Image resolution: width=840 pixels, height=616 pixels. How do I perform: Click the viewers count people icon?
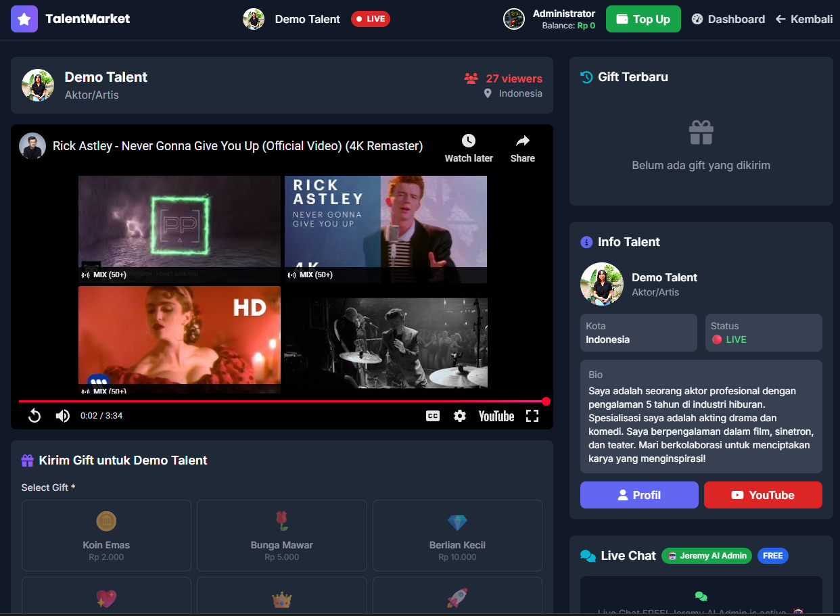point(470,78)
